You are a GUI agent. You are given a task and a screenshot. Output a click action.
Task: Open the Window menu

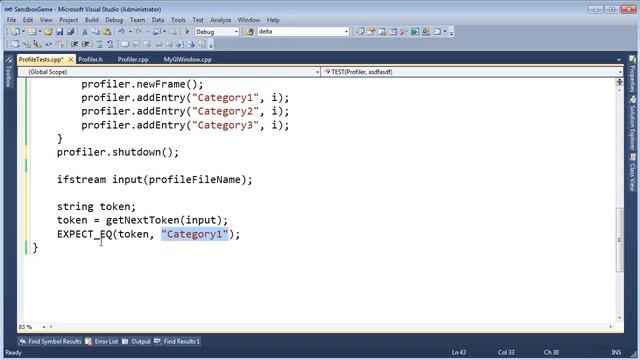pos(249,20)
